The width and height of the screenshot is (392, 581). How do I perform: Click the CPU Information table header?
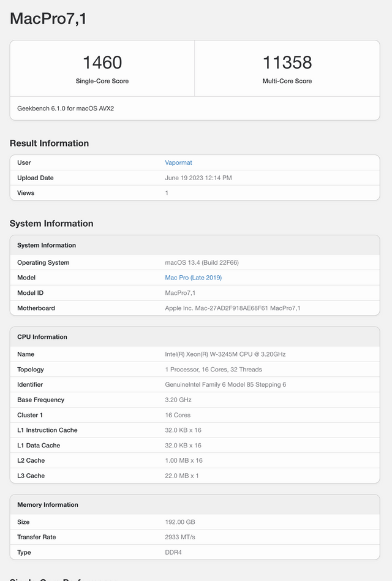[x=195, y=337]
